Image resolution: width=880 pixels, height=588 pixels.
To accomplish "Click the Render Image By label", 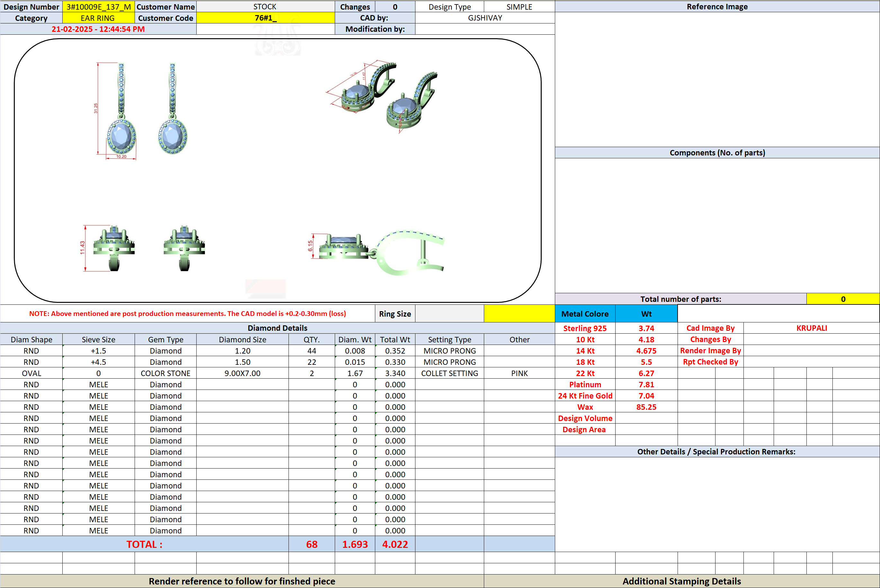I will 710,351.
